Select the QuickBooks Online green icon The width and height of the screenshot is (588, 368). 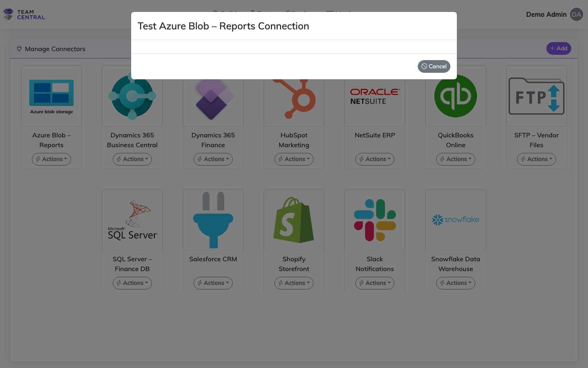click(455, 96)
